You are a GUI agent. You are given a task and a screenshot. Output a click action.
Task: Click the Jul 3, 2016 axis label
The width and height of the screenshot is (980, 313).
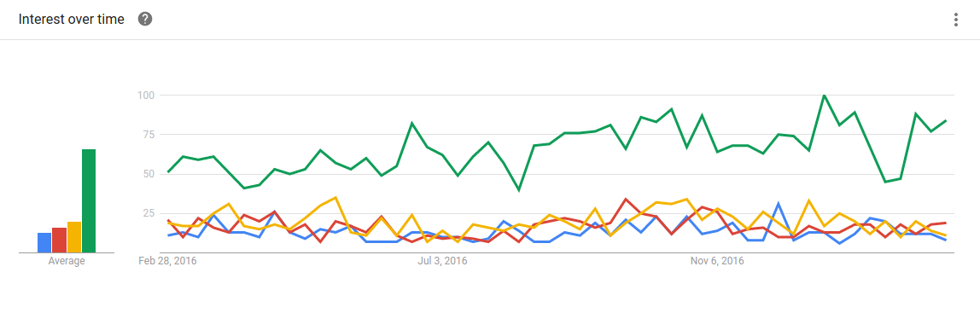click(442, 262)
